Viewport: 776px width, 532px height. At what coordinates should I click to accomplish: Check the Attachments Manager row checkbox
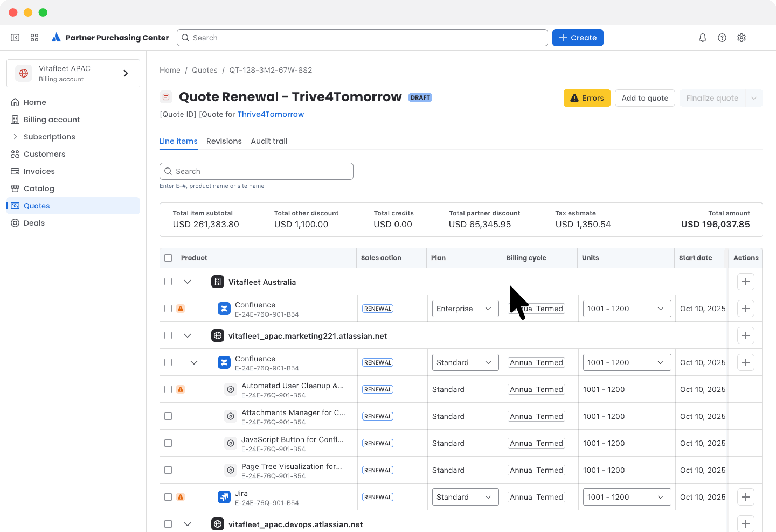pyautogui.click(x=168, y=416)
